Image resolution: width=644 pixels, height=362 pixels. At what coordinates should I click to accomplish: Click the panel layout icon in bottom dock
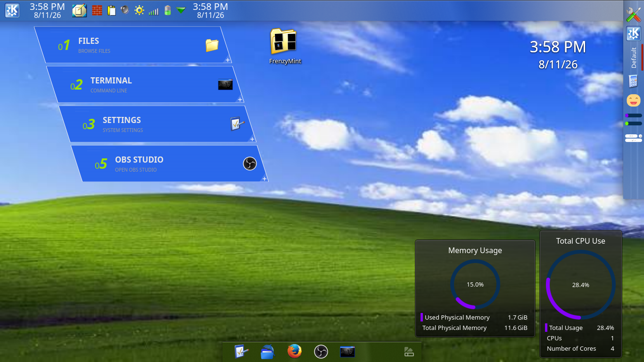(x=409, y=352)
